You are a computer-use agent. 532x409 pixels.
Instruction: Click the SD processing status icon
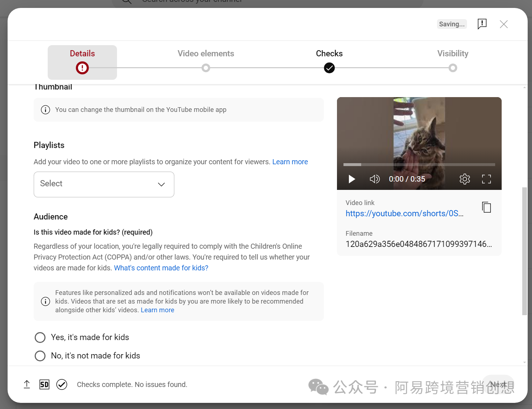[x=44, y=384]
